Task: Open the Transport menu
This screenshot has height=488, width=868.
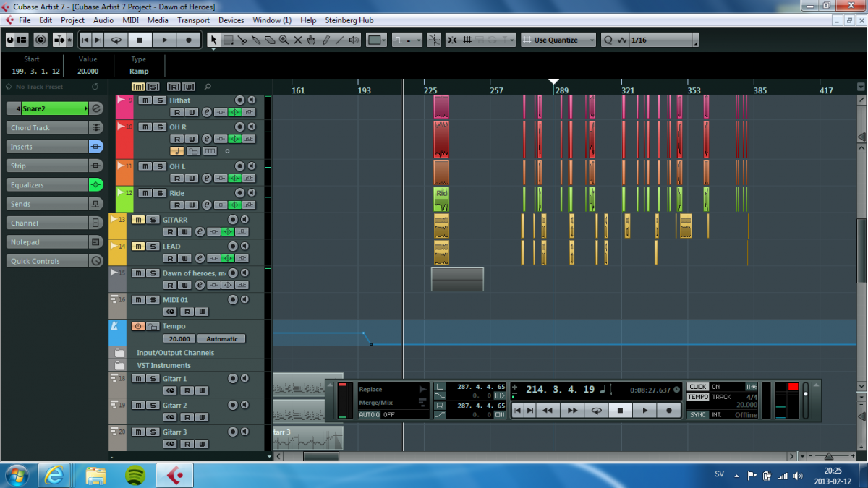Action: click(x=193, y=20)
